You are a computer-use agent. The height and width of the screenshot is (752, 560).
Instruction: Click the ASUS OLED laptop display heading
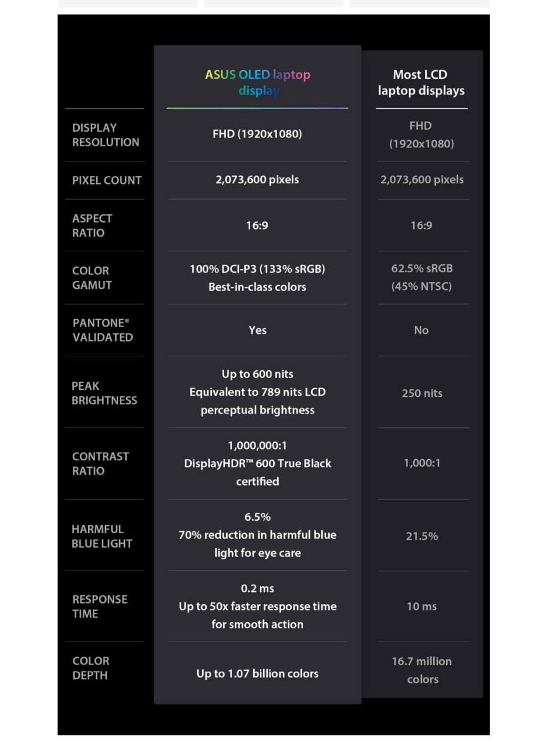pyautogui.click(x=258, y=83)
